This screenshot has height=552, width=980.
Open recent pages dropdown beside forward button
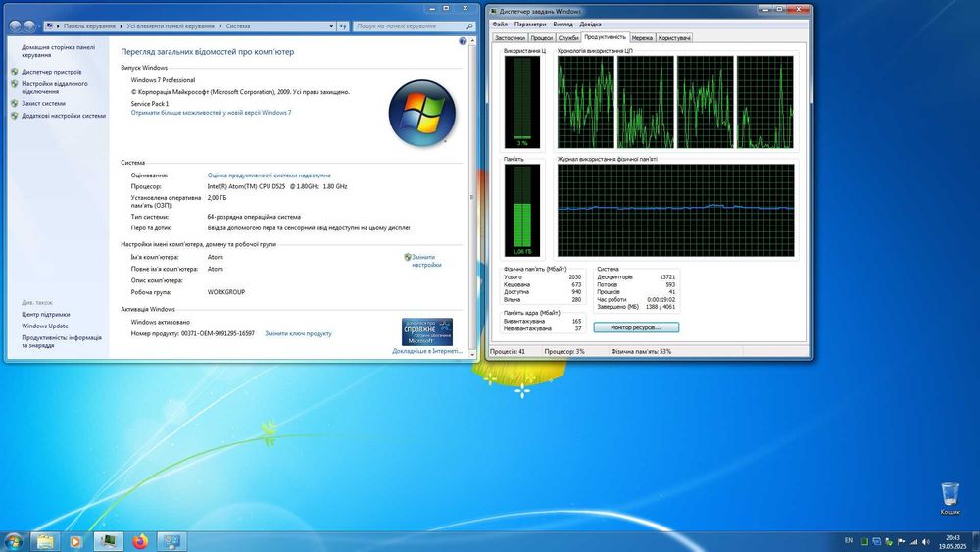pyautogui.click(x=39, y=26)
